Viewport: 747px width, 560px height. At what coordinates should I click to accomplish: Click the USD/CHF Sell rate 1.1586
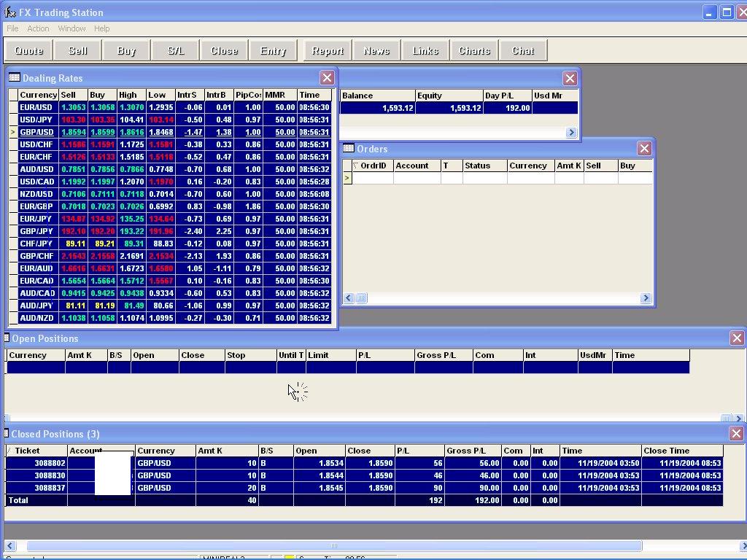coord(74,144)
